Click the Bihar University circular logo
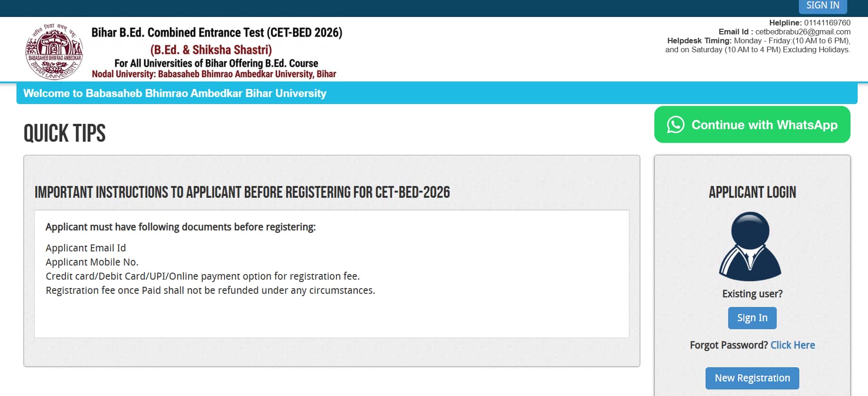868x396 pixels. (x=54, y=51)
